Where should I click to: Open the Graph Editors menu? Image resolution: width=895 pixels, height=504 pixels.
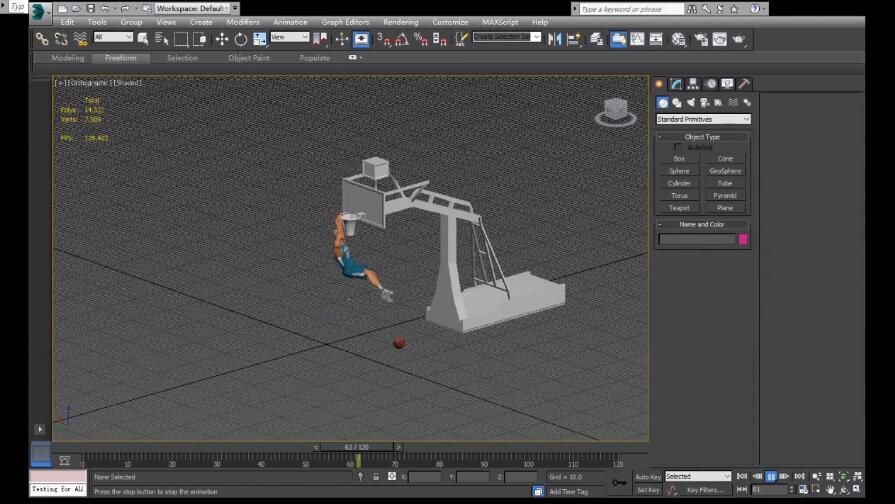tap(345, 22)
